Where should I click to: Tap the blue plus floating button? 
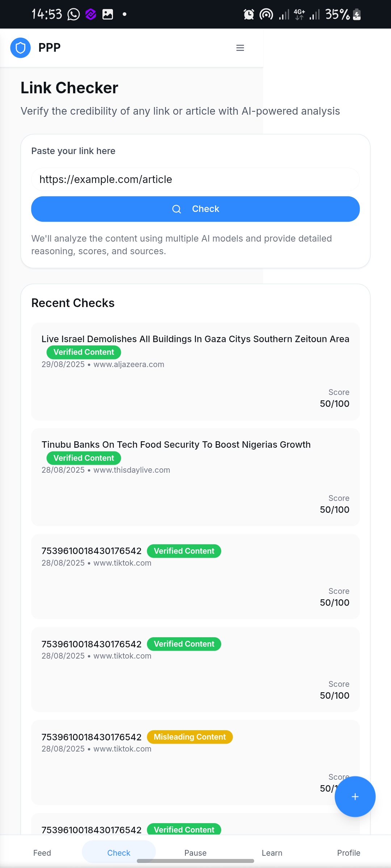tap(355, 796)
